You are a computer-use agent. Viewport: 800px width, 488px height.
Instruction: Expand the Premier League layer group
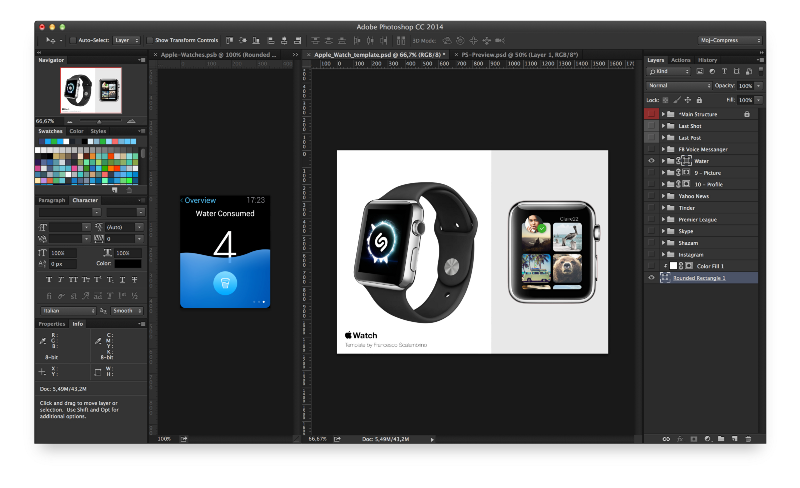(663, 219)
